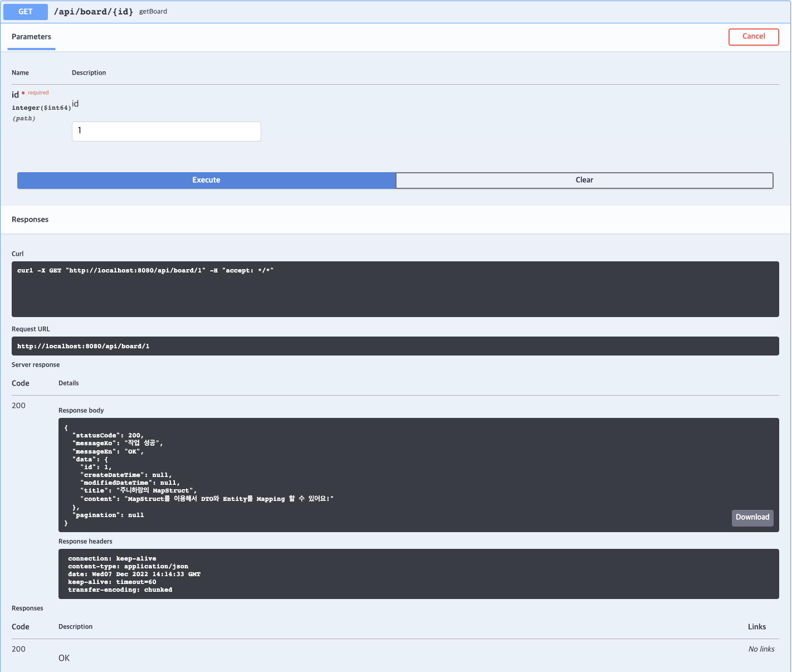Click the "modifiedDateTime": null line
Viewport: 792px width, 672px height.
tap(130, 483)
